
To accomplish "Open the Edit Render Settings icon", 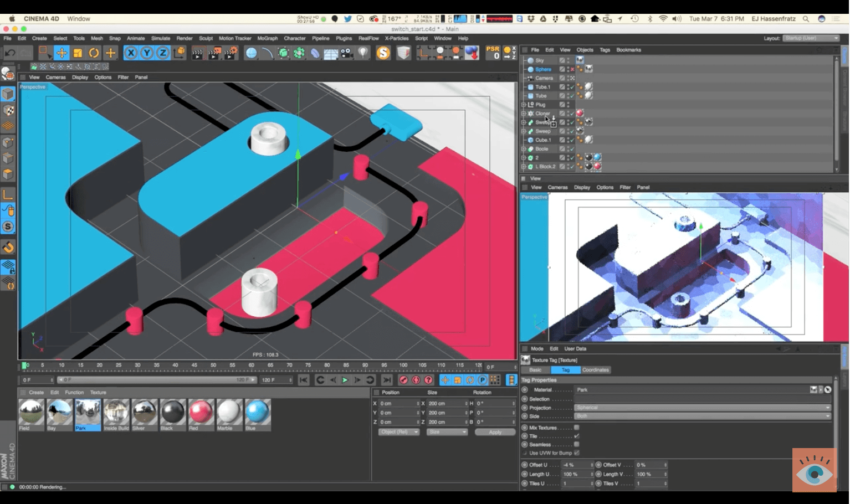I will pos(230,53).
